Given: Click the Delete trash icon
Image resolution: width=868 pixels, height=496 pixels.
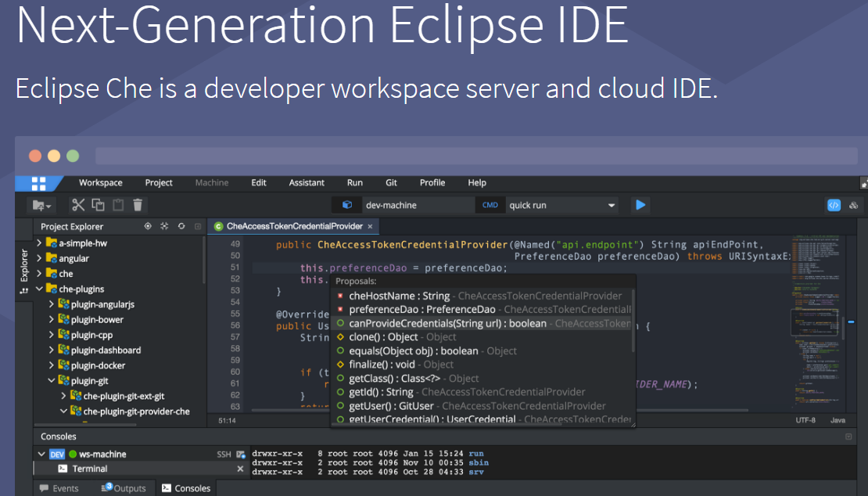Looking at the screenshot, I should click(x=138, y=205).
